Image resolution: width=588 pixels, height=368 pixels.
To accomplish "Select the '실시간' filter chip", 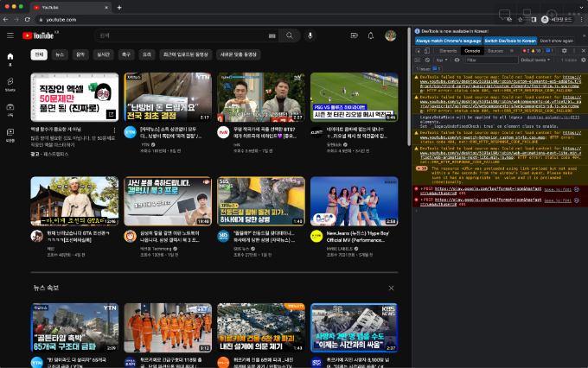I will pos(104,54).
